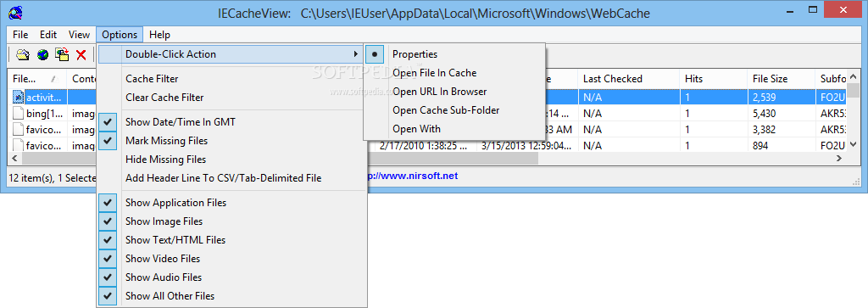
Task: Open the nirsoft.net link in status bar
Action: [413, 176]
